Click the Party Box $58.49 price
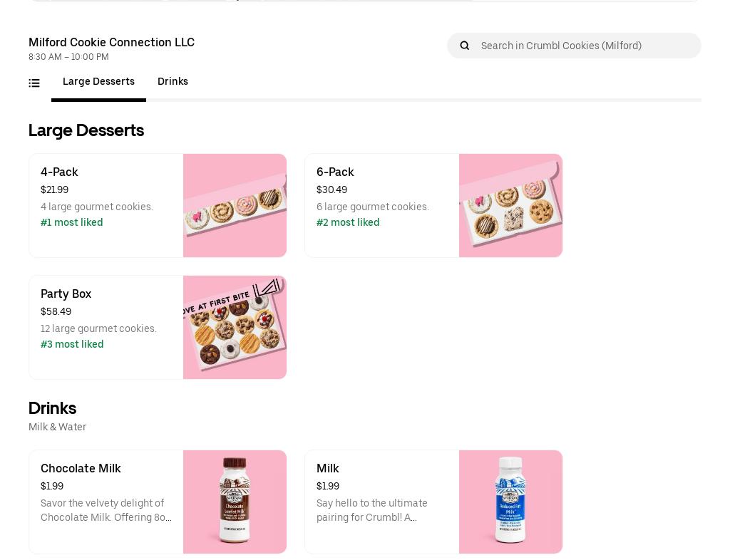This screenshot has width=730, height=560. [56, 312]
